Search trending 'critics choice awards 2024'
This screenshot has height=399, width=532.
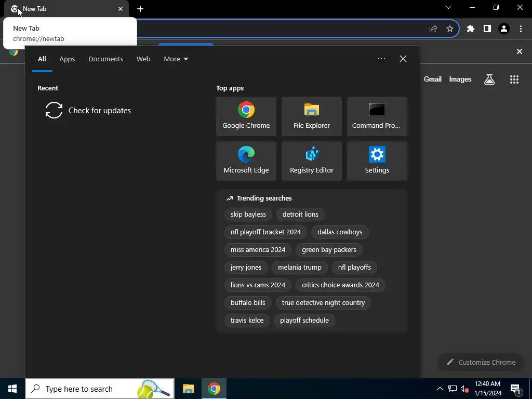coord(340,285)
